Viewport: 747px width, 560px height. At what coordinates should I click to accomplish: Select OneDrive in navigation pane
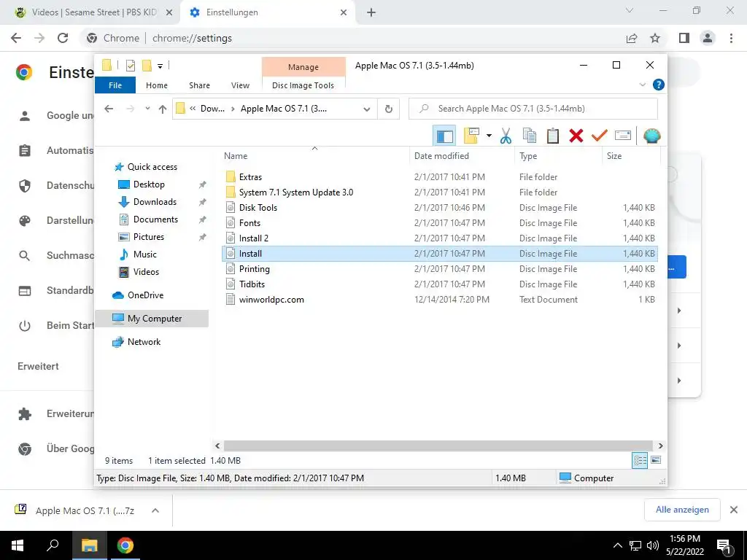pyautogui.click(x=145, y=295)
